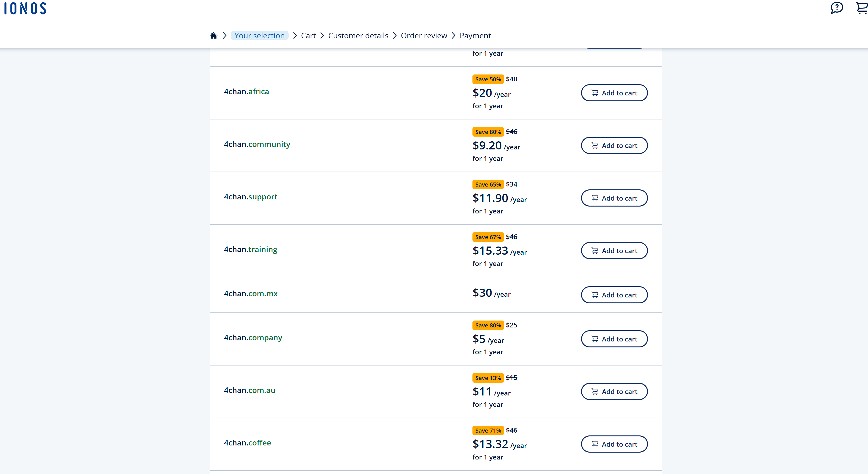The height and width of the screenshot is (474, 868).
Task: Add 4chan.africa to cart
Action: pyautogui.click(x=614, y=93)
